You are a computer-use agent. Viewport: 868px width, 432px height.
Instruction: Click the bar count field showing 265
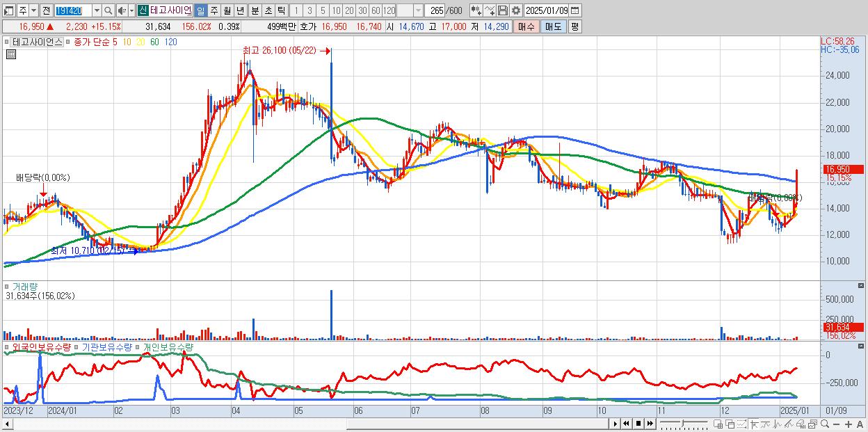[435, 10]
